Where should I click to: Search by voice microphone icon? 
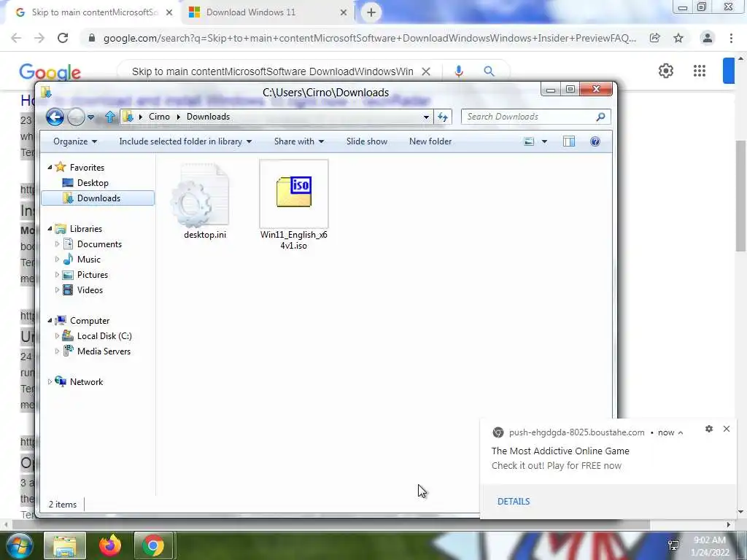[x=459, y=71]
